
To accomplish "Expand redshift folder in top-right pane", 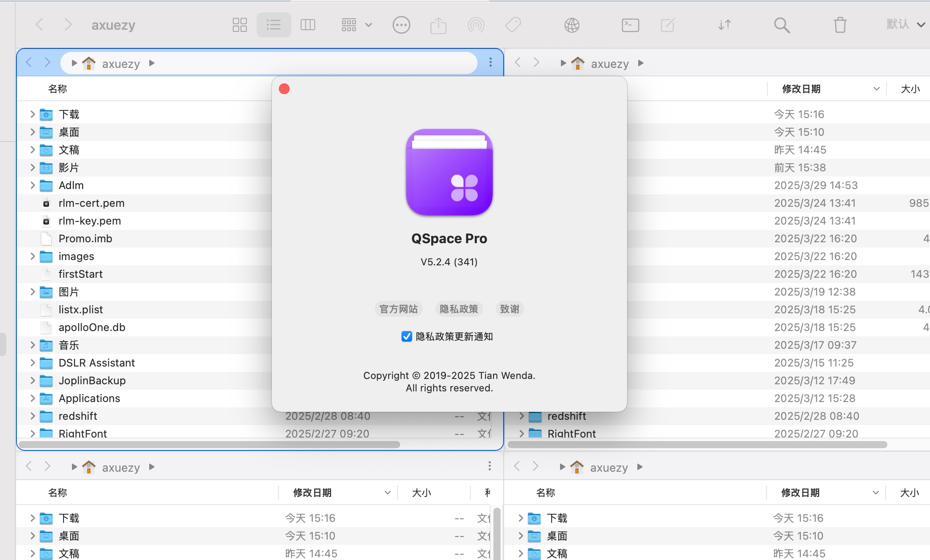I will coord(521,416).
